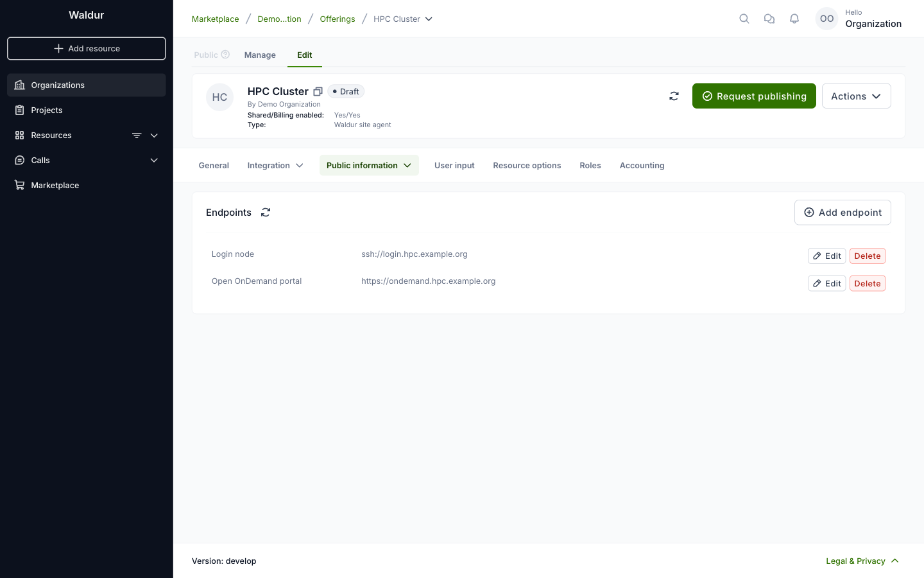Open the notifications bell

(794, 19)
